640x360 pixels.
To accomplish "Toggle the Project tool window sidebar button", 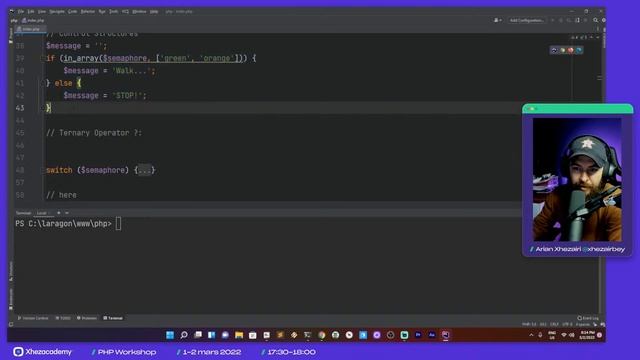I will tap(11, 35).
